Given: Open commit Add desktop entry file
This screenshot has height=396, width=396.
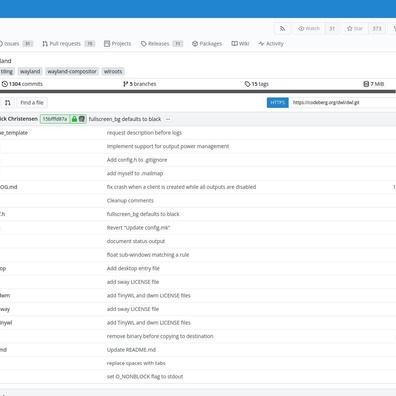Looking at the screenshot, I should click(x=133, y=268).
